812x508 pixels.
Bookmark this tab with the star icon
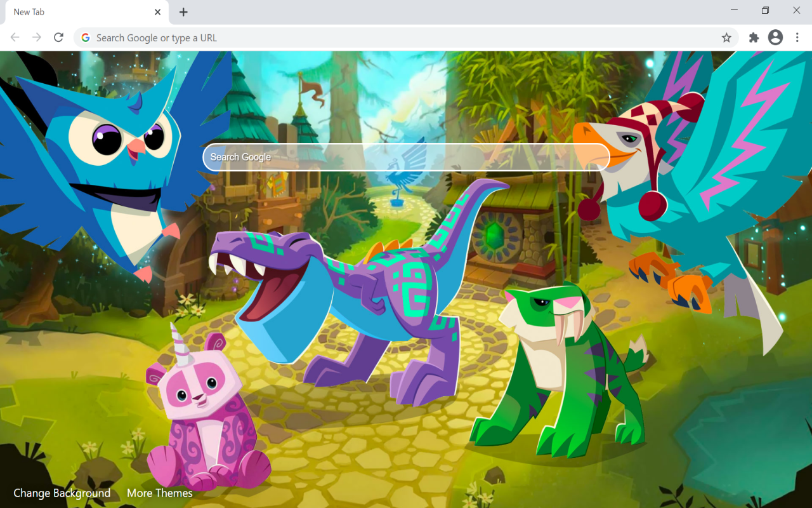tap(726, 37)
